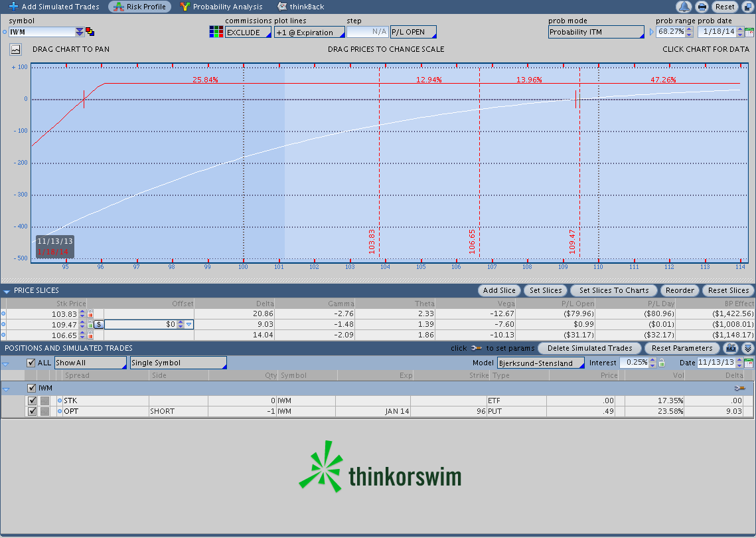Click the Reset Parameters button
This screenshot has height=538, width=756.
(682, 349)
